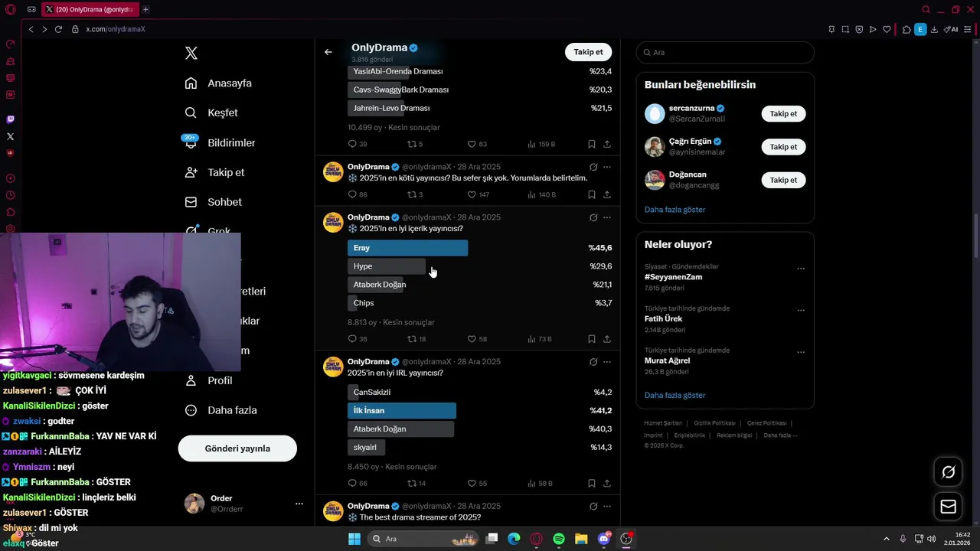Viewport: 980px width, 551px height.
Task: Open more menu on best drama streamer post
Action: coord(607,507)
